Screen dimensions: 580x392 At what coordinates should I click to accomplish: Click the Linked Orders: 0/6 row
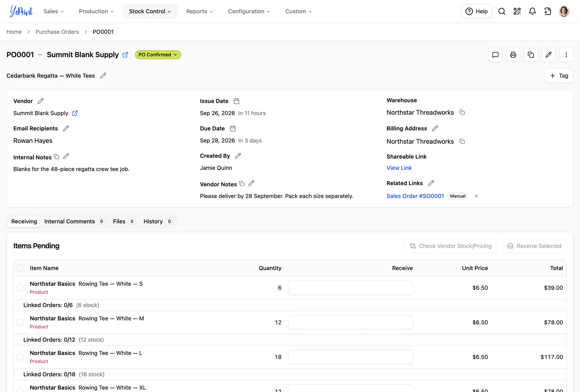coord(290,305)
